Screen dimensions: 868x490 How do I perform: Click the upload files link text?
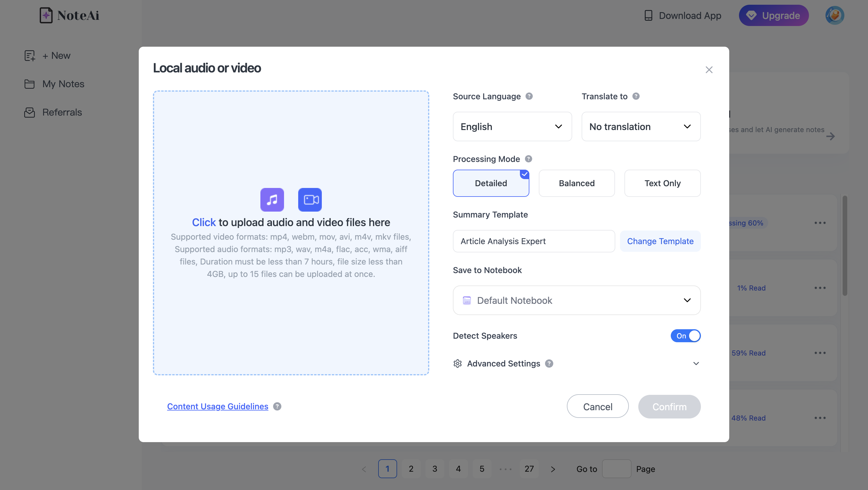[x=203, y=222]
